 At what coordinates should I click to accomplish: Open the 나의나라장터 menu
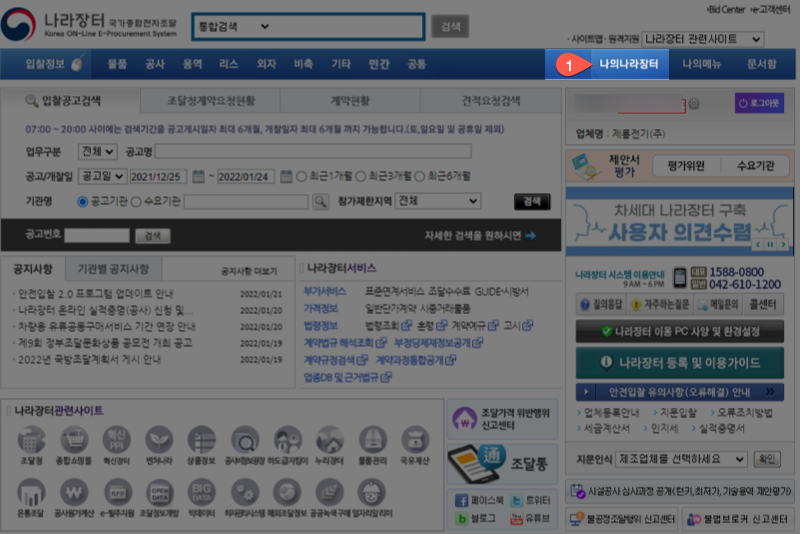tap(629, 64)
